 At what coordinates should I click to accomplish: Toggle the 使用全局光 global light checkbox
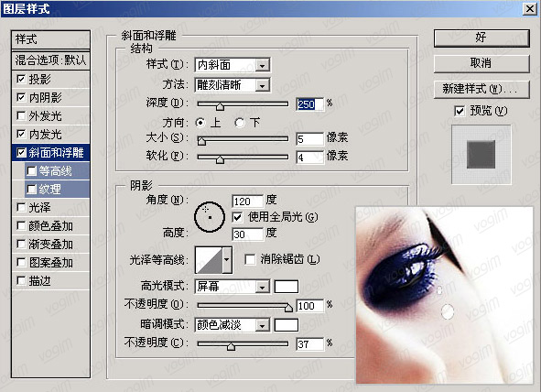pyautogui.click(x=237, y=217)
